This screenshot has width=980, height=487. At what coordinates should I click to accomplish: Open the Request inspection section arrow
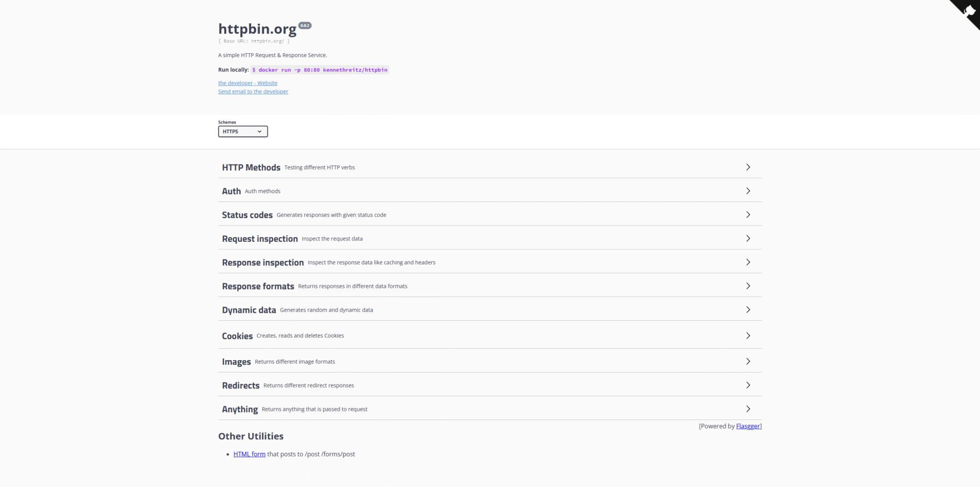point(748,238)
